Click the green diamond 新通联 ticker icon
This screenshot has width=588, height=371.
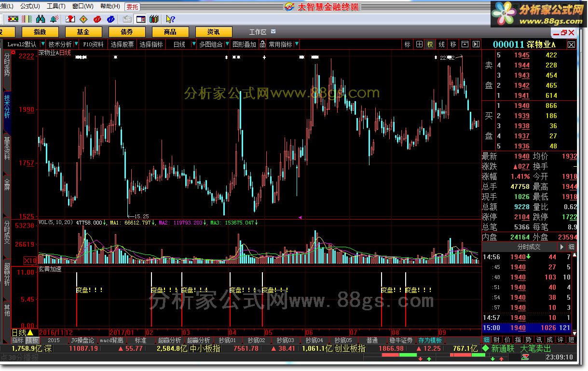486,348
